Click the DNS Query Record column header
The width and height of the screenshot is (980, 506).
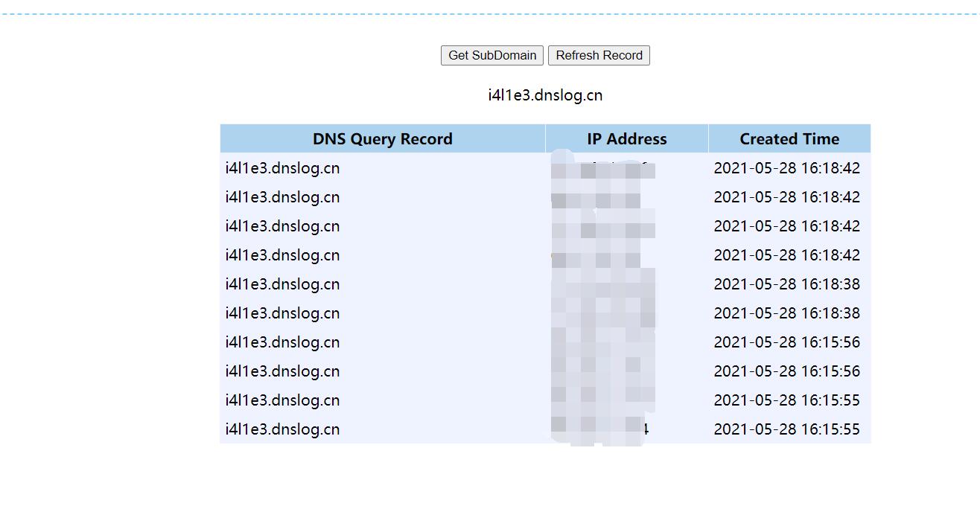coord(382,139)
